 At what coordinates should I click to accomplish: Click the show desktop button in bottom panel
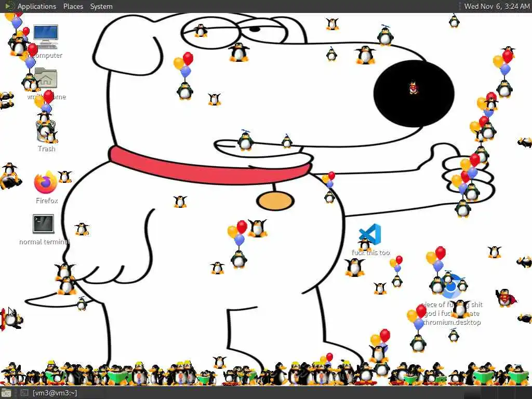tap(6, 393)
